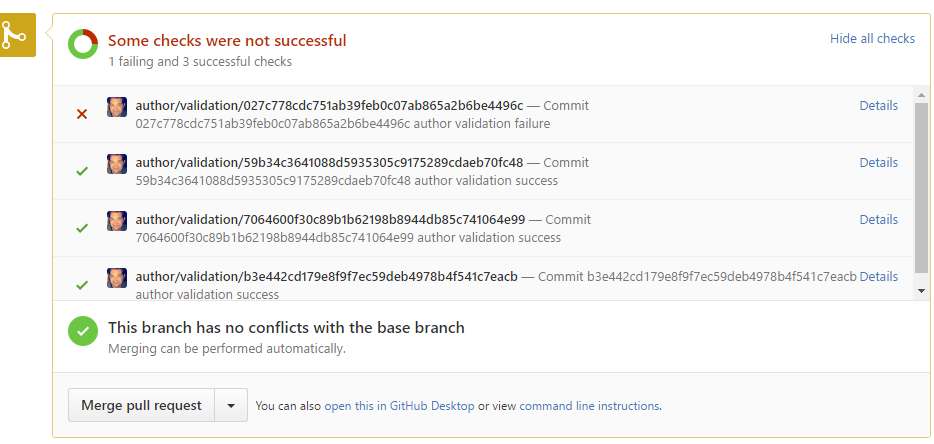
Task: Click the checks status donut icon
Action: tap(82, 44)
